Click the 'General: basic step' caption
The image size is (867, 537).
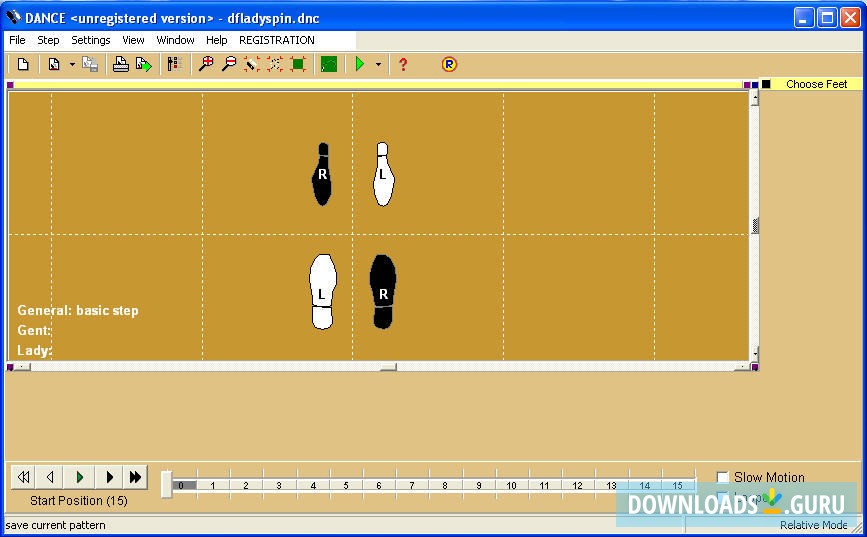(78, 310)
